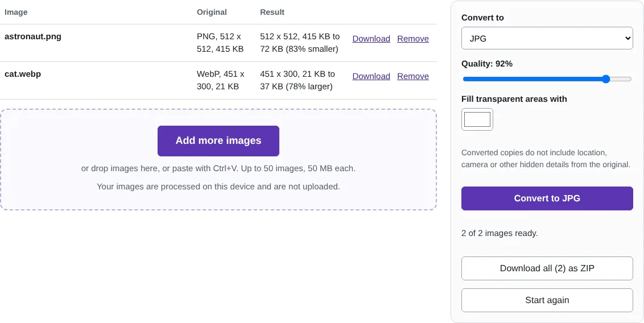The image size is (644, 323).
Task: Click the 'processed on this device' privacy note
Action: point(218,187)
